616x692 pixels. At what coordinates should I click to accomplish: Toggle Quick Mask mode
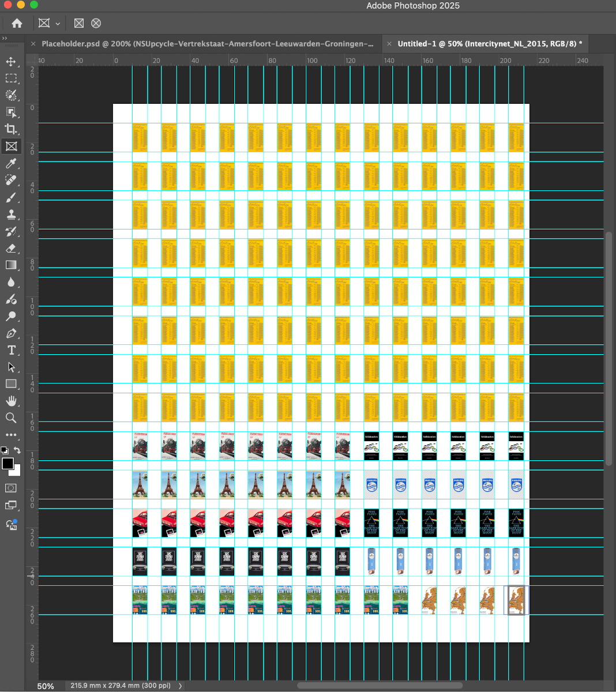[11, 488]
